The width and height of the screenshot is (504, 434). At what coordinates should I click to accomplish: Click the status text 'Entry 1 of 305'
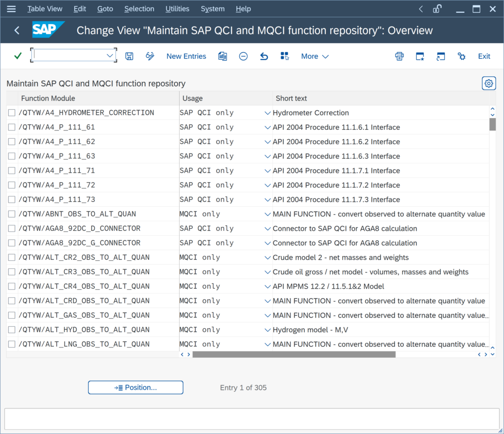coord(243,388)
